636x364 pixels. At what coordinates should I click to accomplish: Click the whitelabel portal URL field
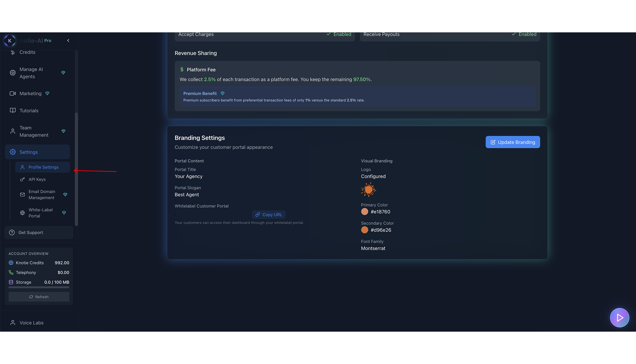212,215
